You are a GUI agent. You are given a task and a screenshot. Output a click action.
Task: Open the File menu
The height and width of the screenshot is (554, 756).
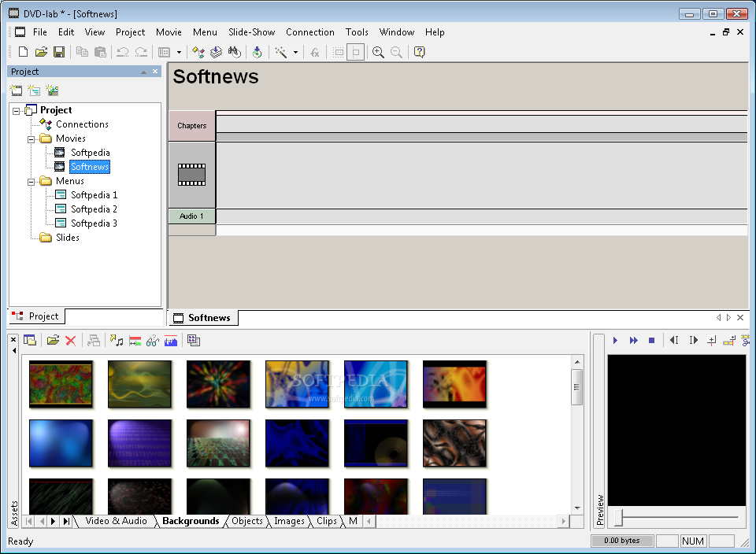pyautogui.click(x=40, y=32)
